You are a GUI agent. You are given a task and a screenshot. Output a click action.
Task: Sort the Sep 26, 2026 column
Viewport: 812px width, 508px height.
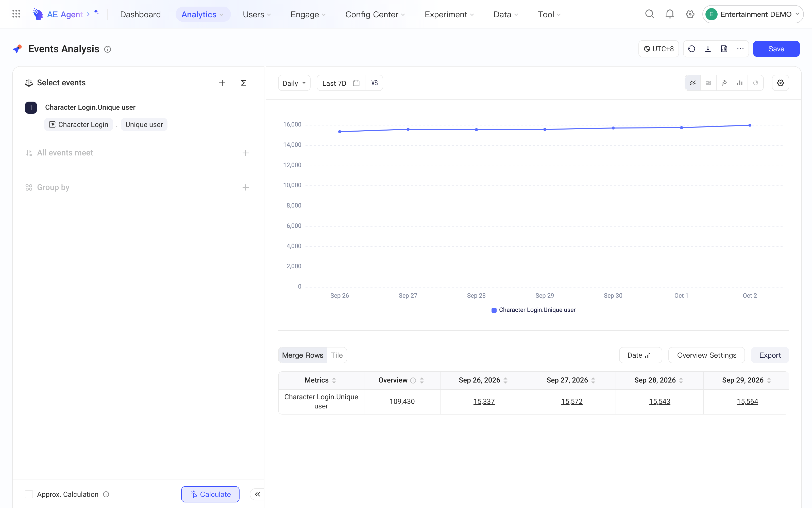[x=505, y=380]
